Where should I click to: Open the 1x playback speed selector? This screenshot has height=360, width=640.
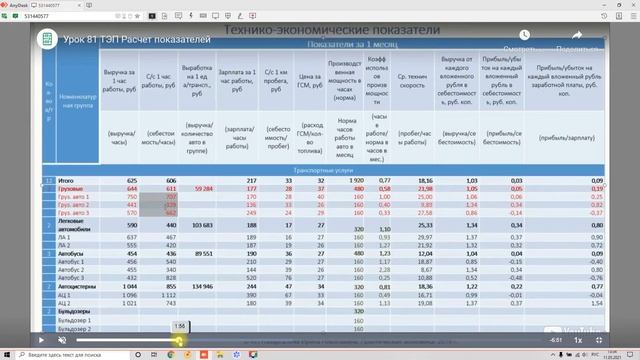578,340
